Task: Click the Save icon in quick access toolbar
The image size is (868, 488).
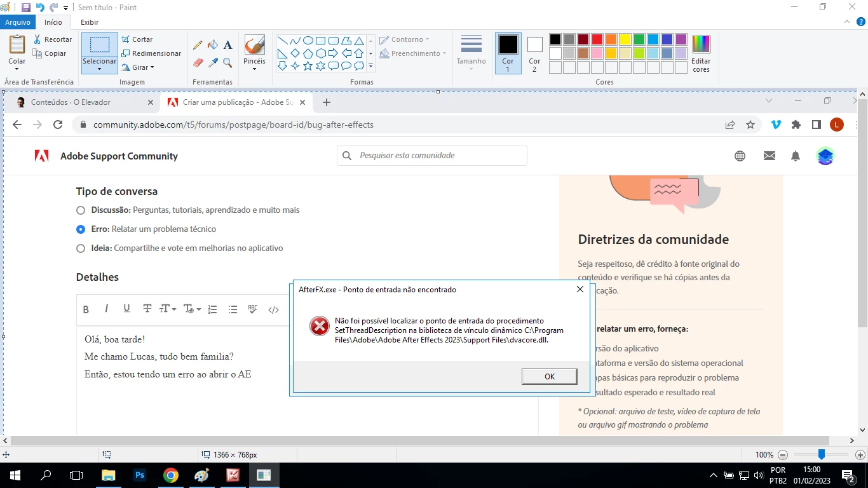Action: [x=26, y=8]
